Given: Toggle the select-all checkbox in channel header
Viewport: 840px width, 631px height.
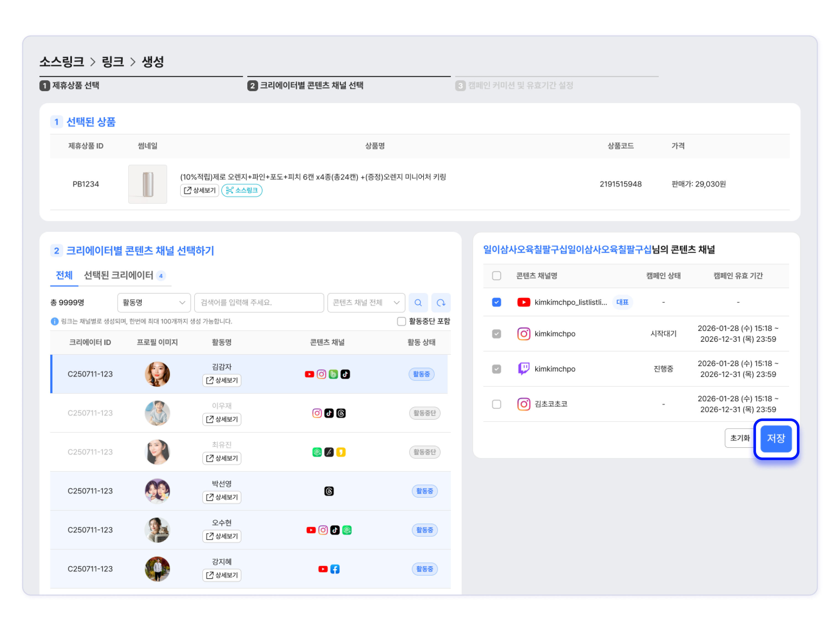Looking at the screenshot, I should pos(496,276).
